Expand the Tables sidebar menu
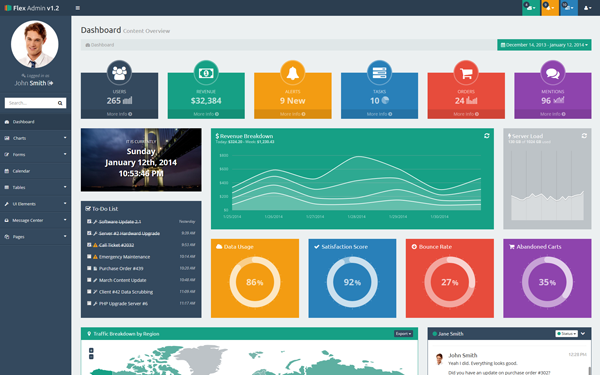600x375 pixels. click(35, 188)
